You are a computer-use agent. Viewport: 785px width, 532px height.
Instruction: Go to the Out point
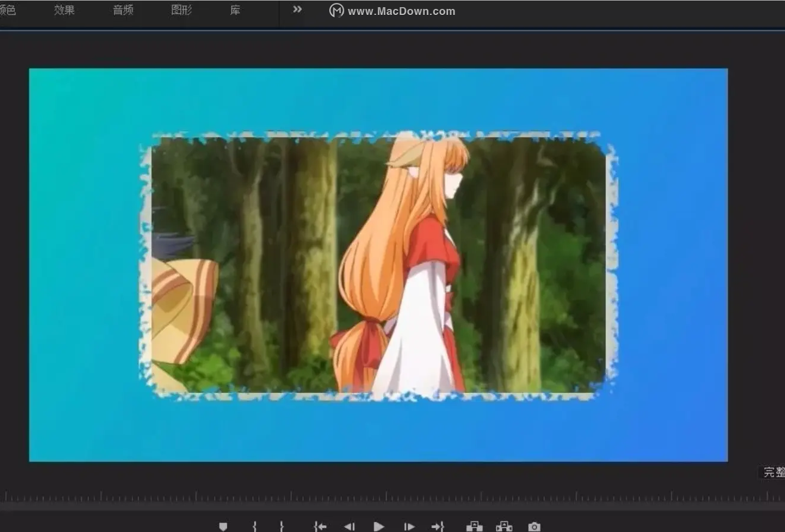pyautogui.click(x=438, y=527)
